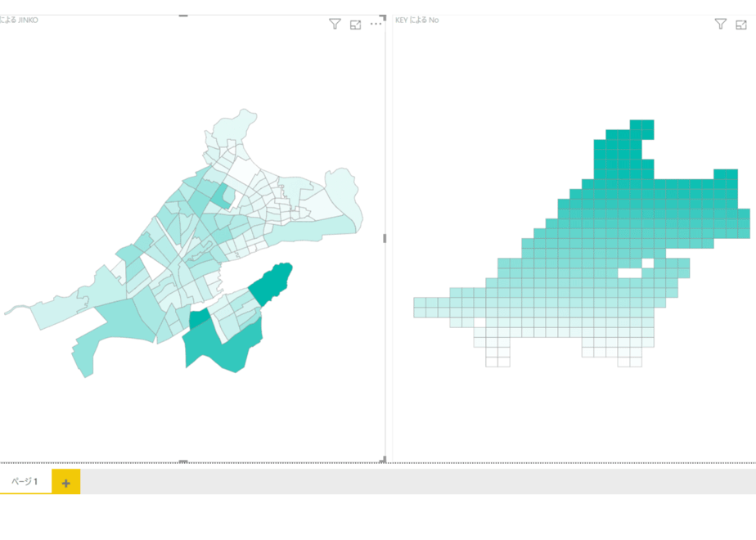Open focus mode on KEY による No visual
Viewport: 756px width, 540px height.
pos(741,25)
